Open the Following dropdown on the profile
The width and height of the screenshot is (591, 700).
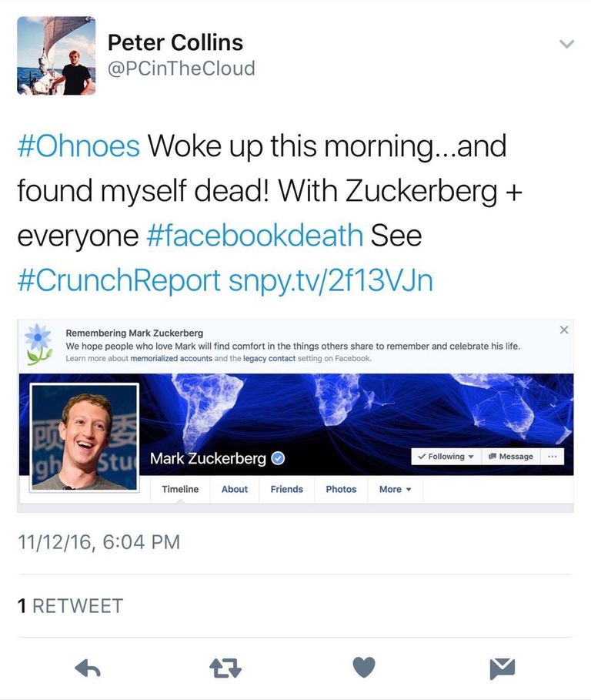[x=446, y=457]
